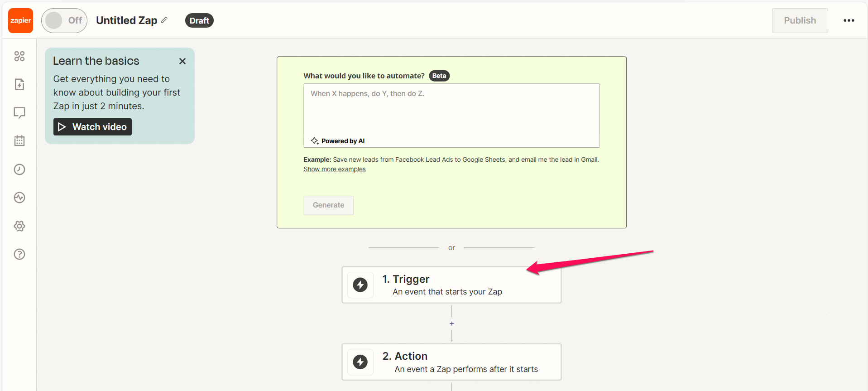Open the three-dot more options menu
Viewport: 868px width, 391px height.
pos(849,20)
